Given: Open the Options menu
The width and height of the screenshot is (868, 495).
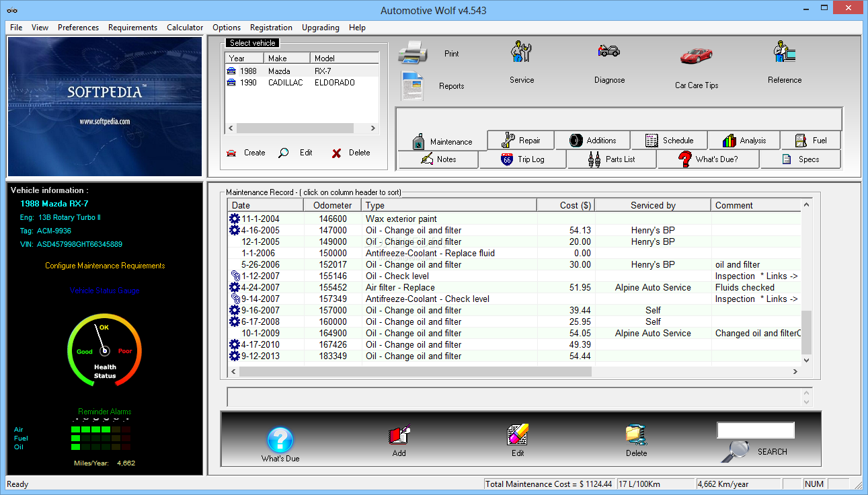Looking at the screenshot, I should coord(227,28).
